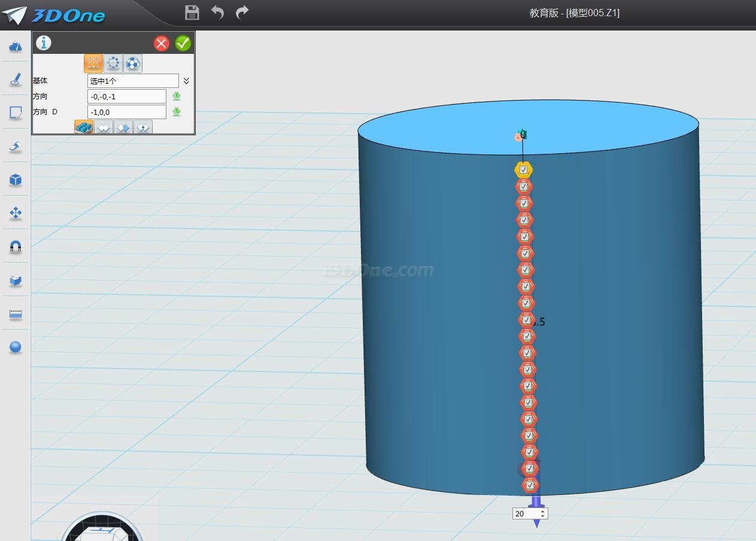
Task: Open the 方向 direction picker arrow
Action: (x=177, y=96)
